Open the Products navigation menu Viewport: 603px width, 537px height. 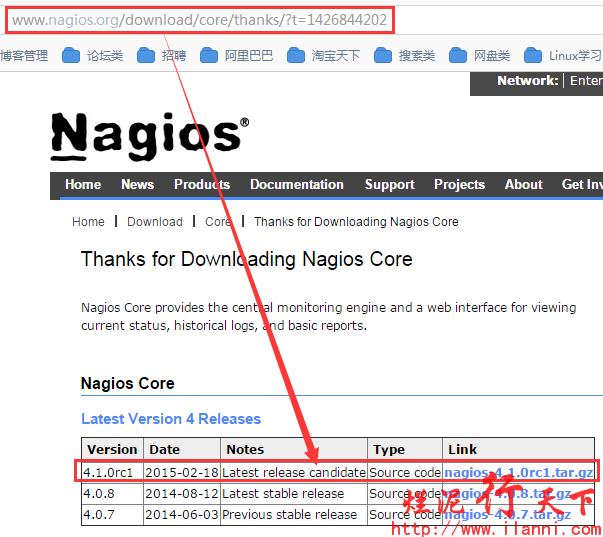(x=202, y=185)
